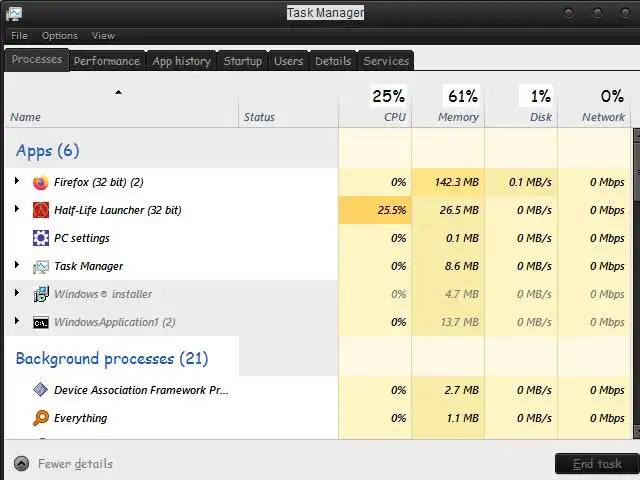Click the PC settings gear icon
Image resolution: width=640 pixels, height=480 pixels.
(40, 238)
